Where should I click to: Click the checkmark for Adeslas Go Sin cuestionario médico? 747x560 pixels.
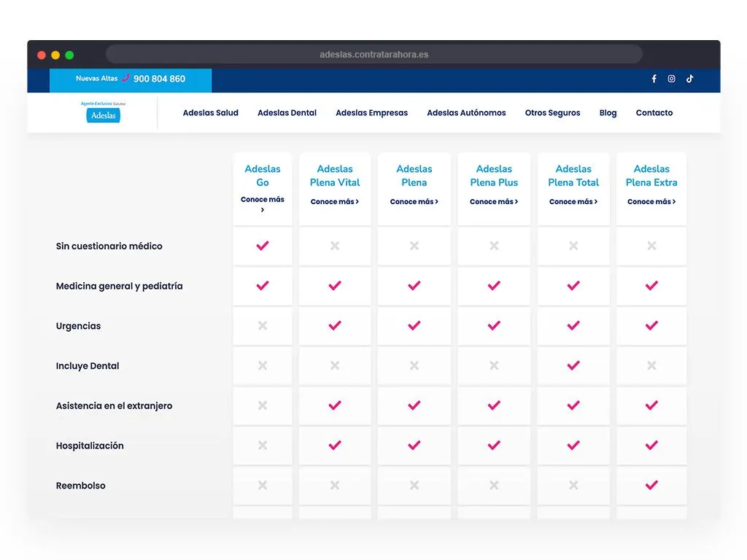(x=263, y=246)
